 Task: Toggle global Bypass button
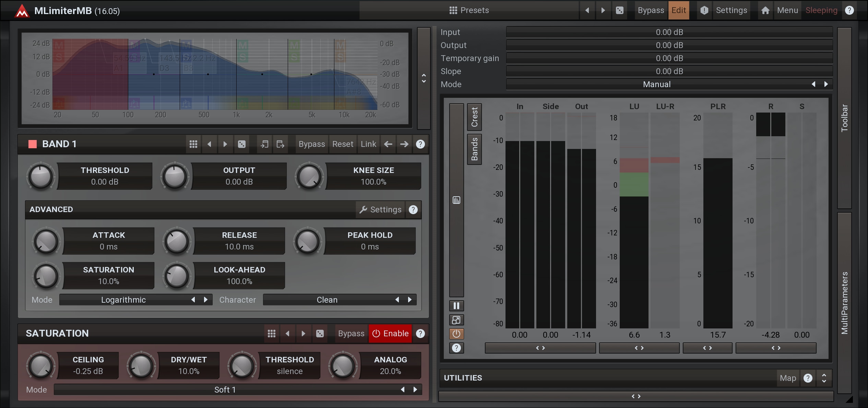(651, 10)
